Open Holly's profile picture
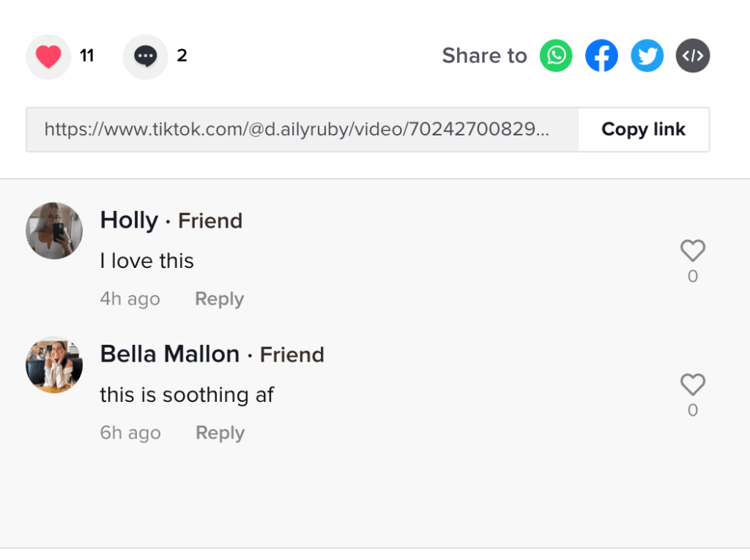This screenshot has height=560, width=750. tap(54, 231)
